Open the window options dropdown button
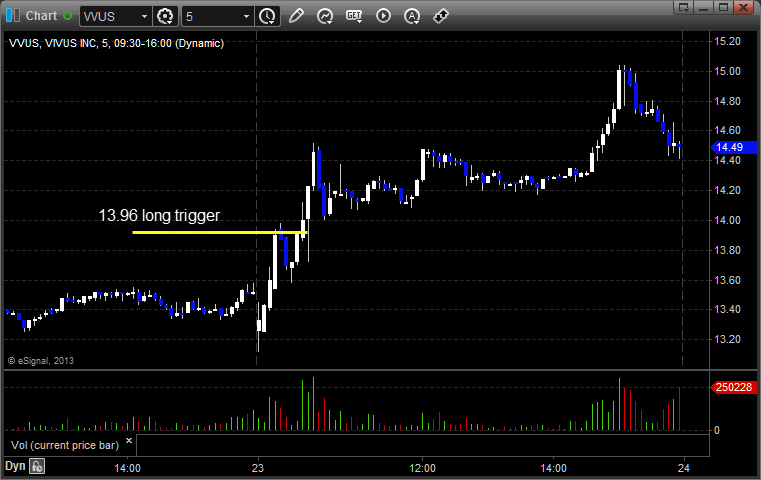 [x=684, y=7]
